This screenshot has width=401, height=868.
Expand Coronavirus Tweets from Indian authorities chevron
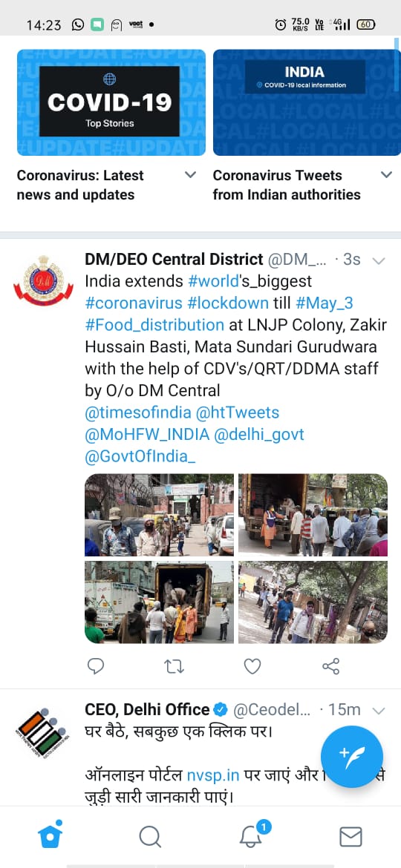click(x=387, y=175)
